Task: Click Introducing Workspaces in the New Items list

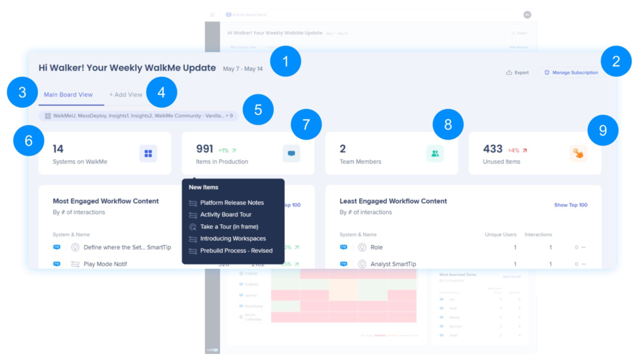Action: [x=233, y=238]
